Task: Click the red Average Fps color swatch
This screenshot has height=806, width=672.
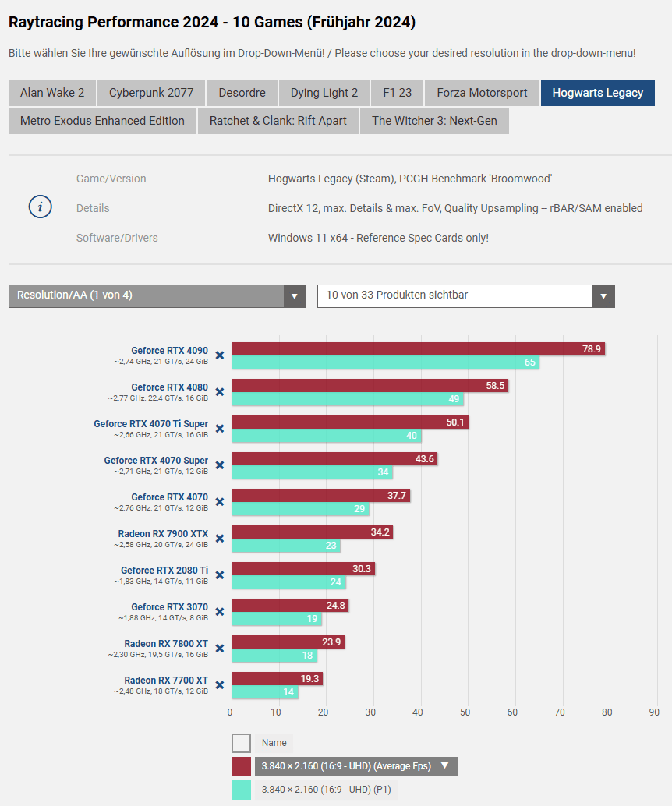Action: coord(241,766)
